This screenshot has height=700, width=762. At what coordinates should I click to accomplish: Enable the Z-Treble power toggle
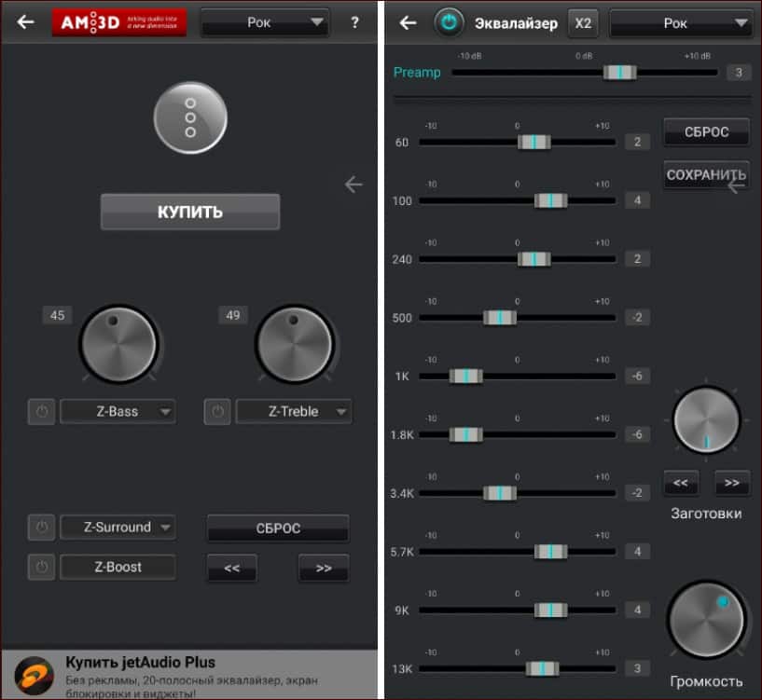(x=217, y=411)
